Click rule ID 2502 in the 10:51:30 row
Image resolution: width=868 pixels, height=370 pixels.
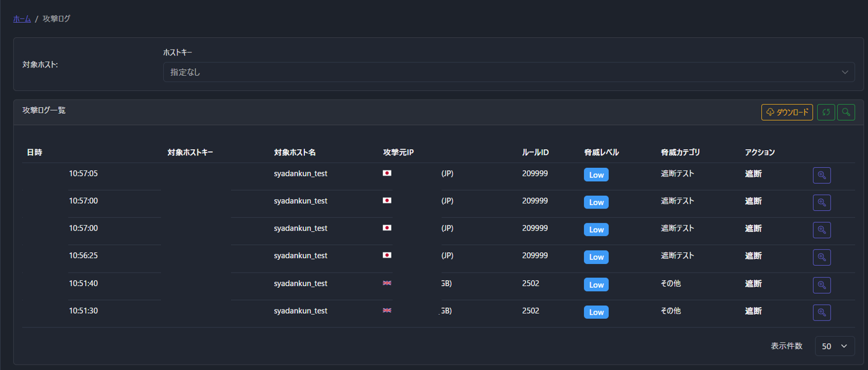[x=530, y=311]
